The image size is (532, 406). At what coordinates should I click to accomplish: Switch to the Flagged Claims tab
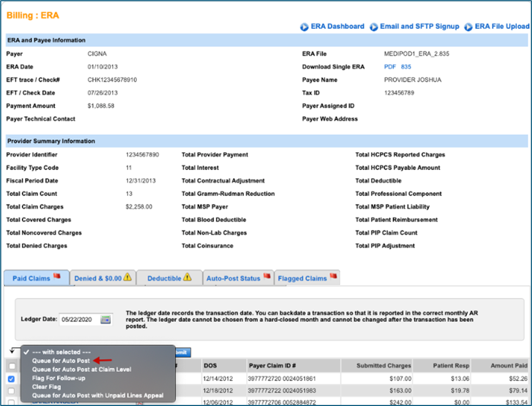pos(302,278)
